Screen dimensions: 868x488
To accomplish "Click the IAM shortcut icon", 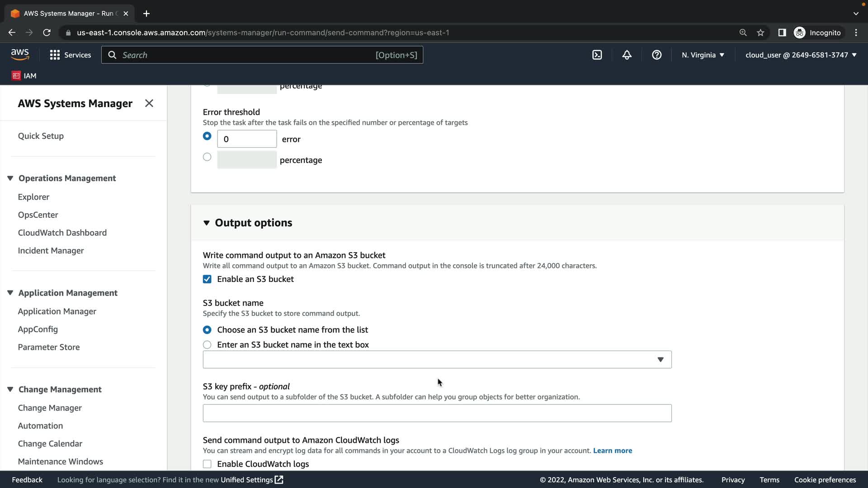I will [x=16, y=76].
